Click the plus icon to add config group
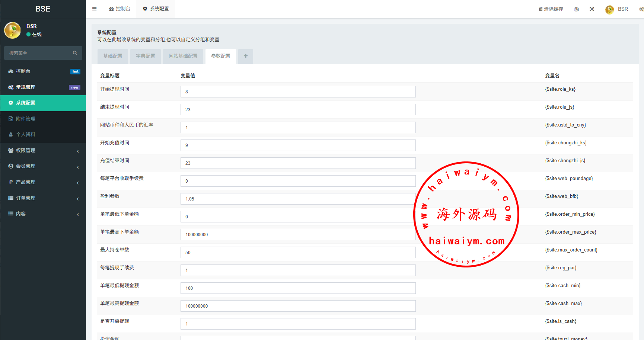 (245, 56)
